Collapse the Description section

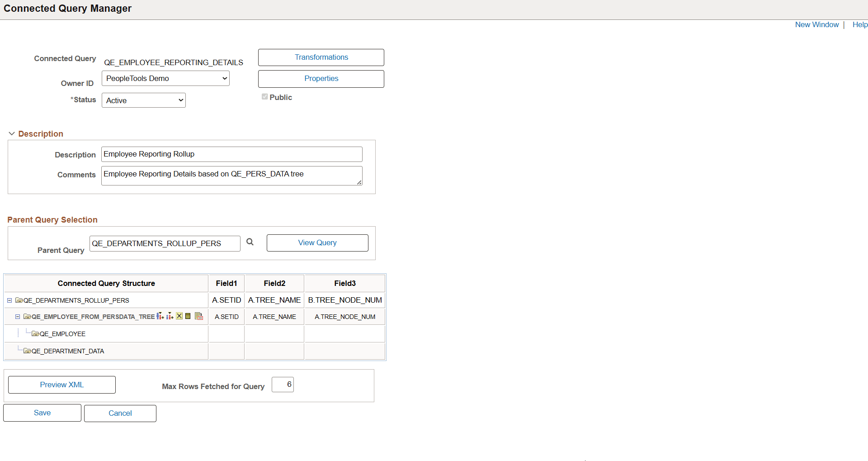click(x=11, y=133)
